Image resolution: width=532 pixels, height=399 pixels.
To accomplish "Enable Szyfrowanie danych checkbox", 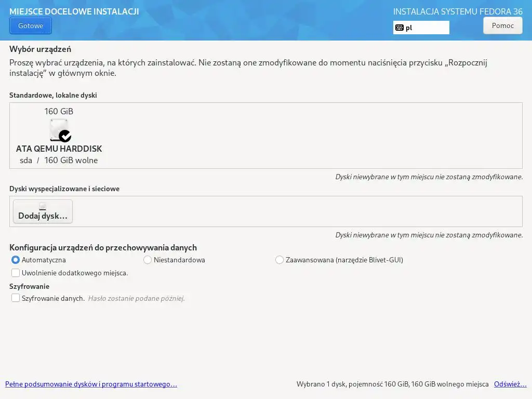I will [x=15, y=298].
